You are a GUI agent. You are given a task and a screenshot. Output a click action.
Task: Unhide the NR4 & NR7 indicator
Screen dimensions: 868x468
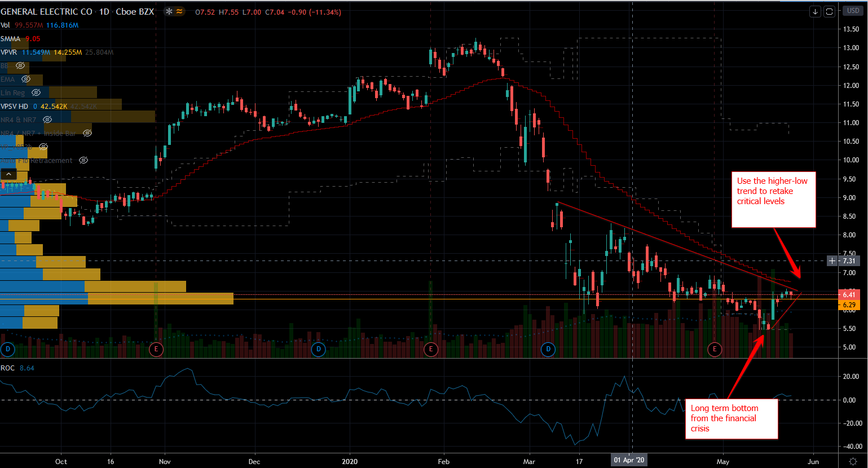click(47, 120)
